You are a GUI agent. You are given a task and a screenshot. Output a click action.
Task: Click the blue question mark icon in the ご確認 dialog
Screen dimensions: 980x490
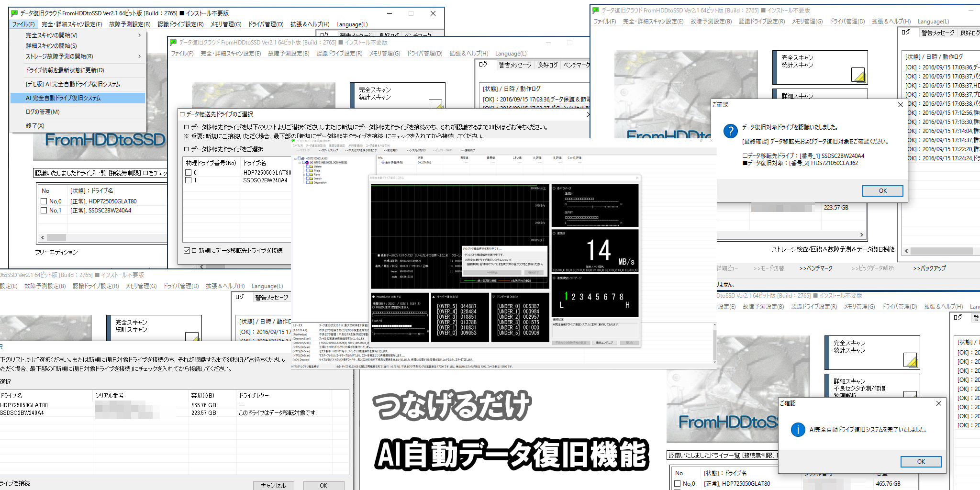coord(730,131)
